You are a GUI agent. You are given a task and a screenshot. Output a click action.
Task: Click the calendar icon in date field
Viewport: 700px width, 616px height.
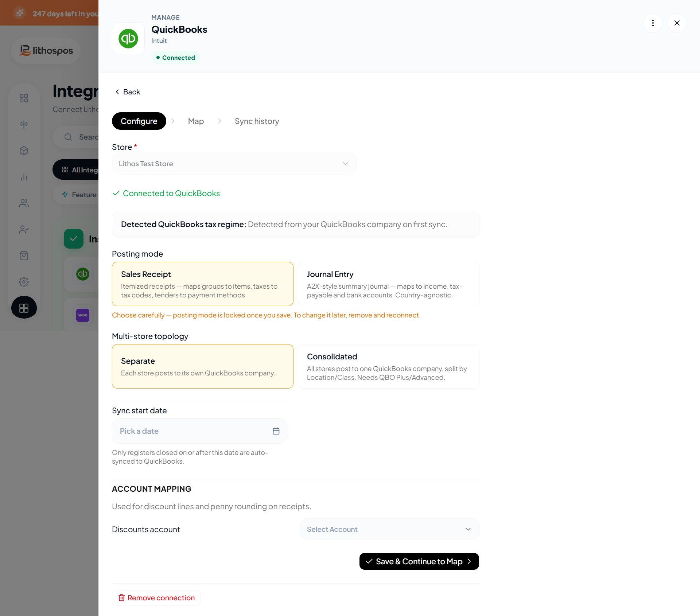click(x=276, y=431)
